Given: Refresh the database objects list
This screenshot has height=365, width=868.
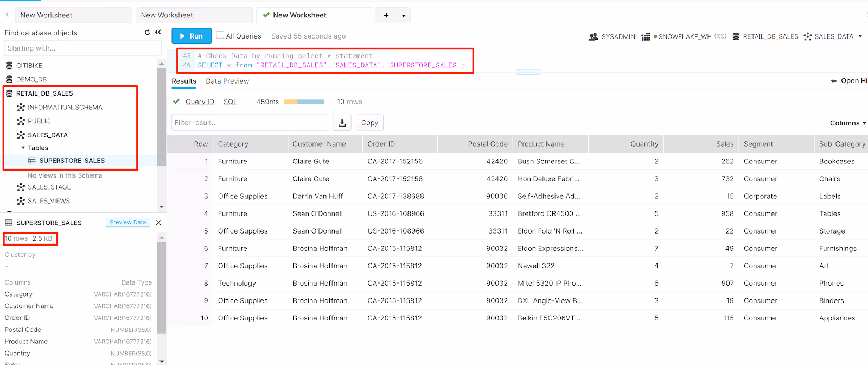Looking at the screenshot, I should [x=147, y=33].
